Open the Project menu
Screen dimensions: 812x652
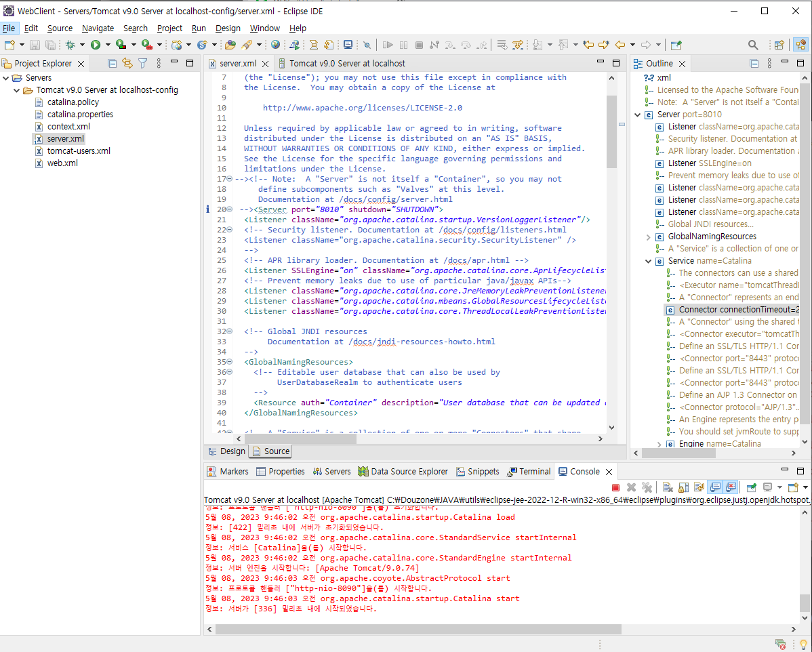pyautogui.click(x=169, y=28)
